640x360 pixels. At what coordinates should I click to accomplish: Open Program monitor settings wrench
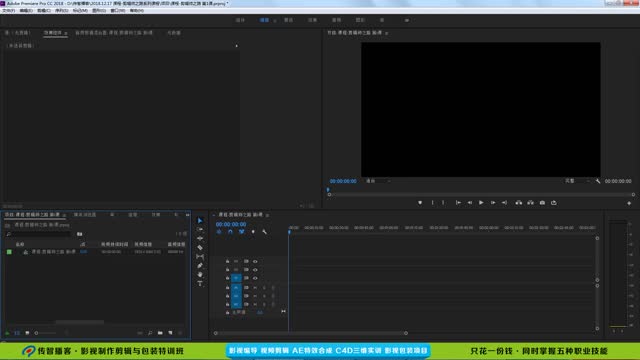[598, 181]
